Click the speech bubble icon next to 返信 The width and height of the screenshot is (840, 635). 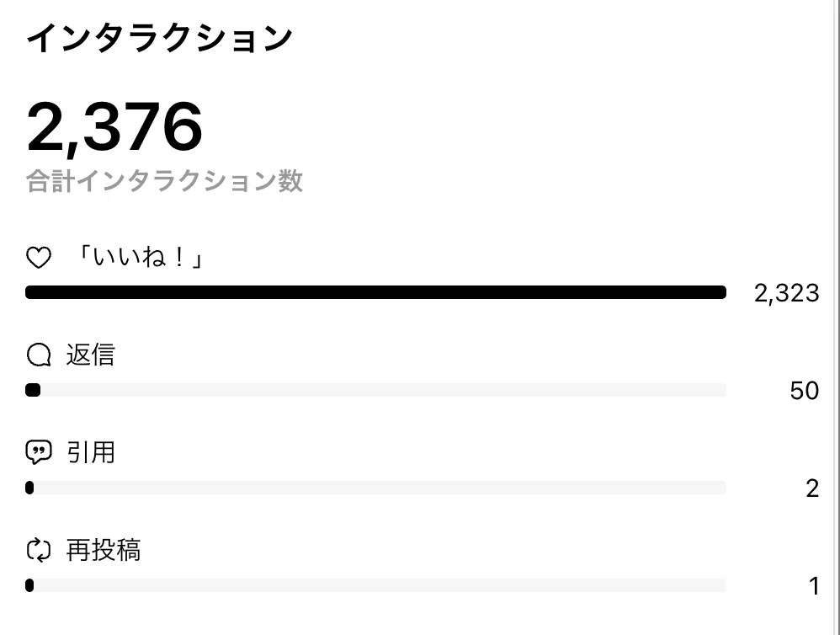pyautogui.click(x=39, y=355)
